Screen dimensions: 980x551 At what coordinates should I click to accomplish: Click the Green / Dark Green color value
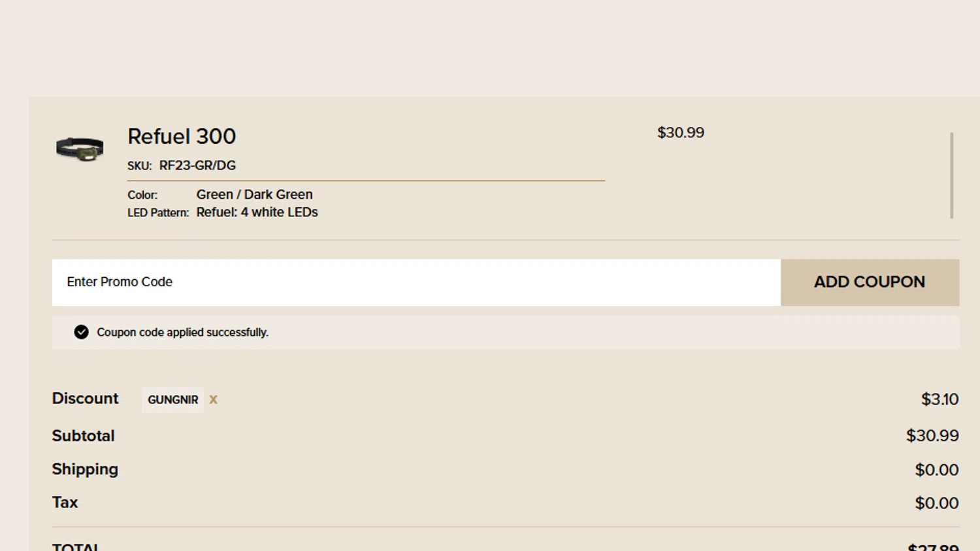pos(254,195)
